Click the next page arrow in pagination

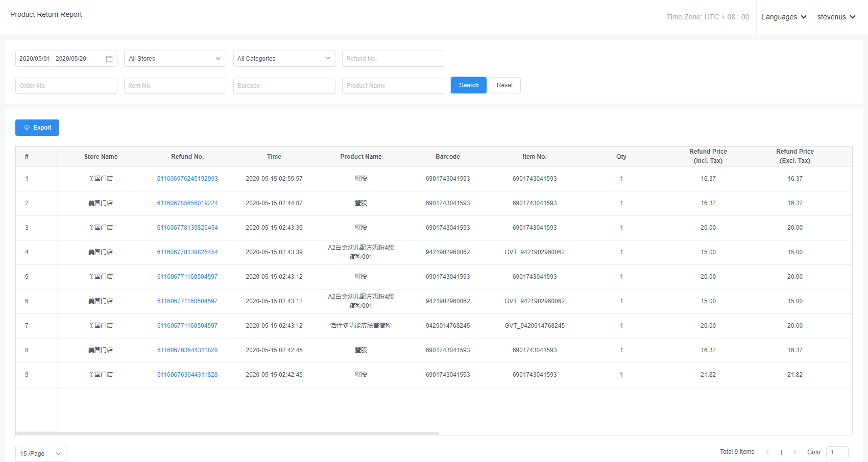point(795,452)
